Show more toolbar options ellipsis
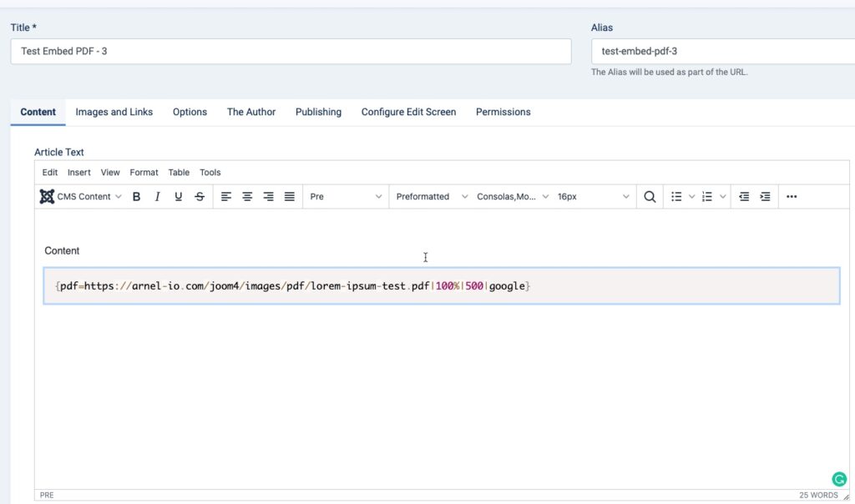The image size is (855, 504). pos(792,197)
